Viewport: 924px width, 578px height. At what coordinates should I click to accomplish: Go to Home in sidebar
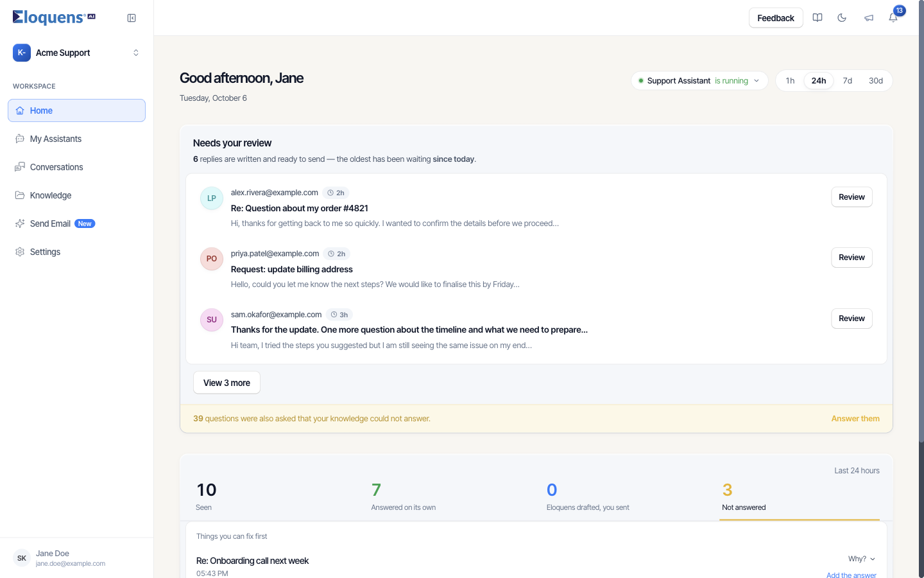coord(77,110)
